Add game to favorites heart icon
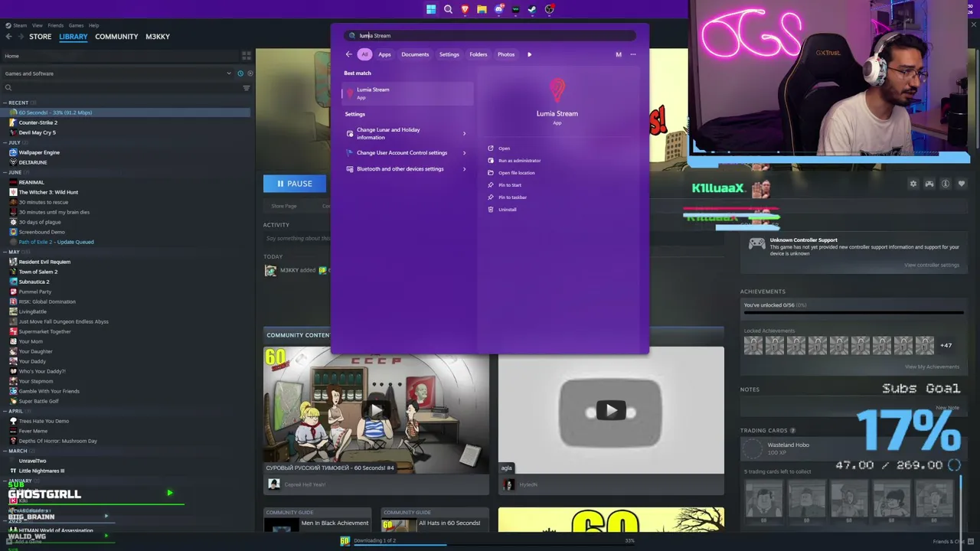The width and height of the screenshot is (980, 551). pos(962,184)
